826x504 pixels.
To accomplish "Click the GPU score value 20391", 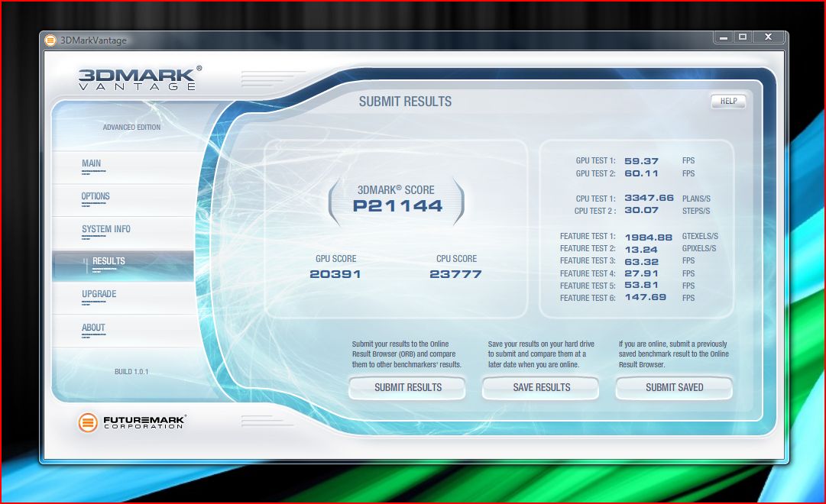I will click(335, 274).
